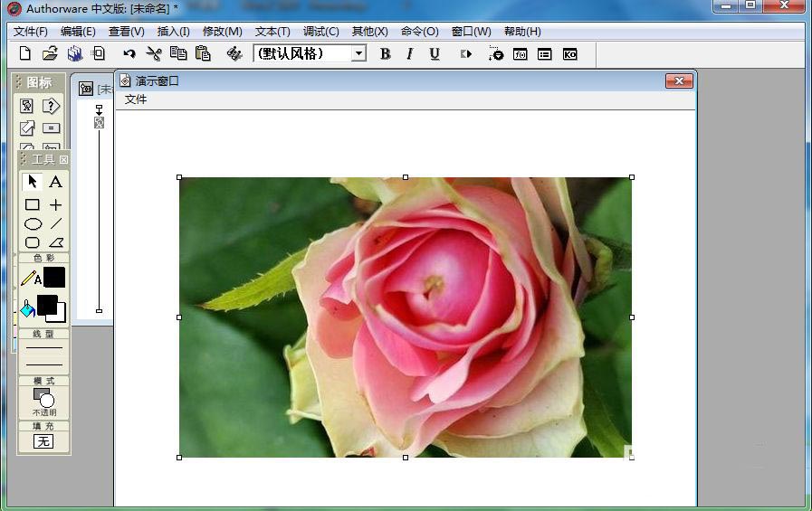Click the rose image in presentation window
Screen dimensions: 812x511
coord(405,317)
